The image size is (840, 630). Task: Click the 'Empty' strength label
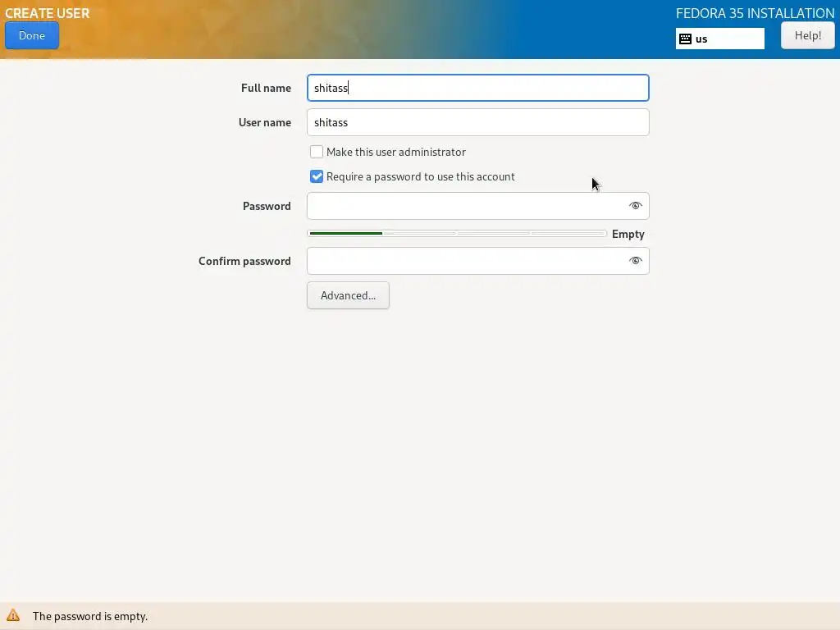tap(628, 234)
